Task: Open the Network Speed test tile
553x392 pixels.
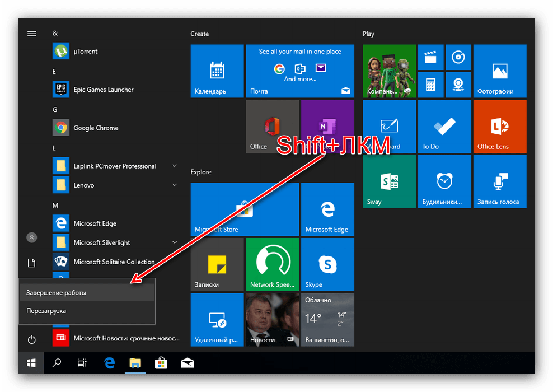Action: click(272, 264)
